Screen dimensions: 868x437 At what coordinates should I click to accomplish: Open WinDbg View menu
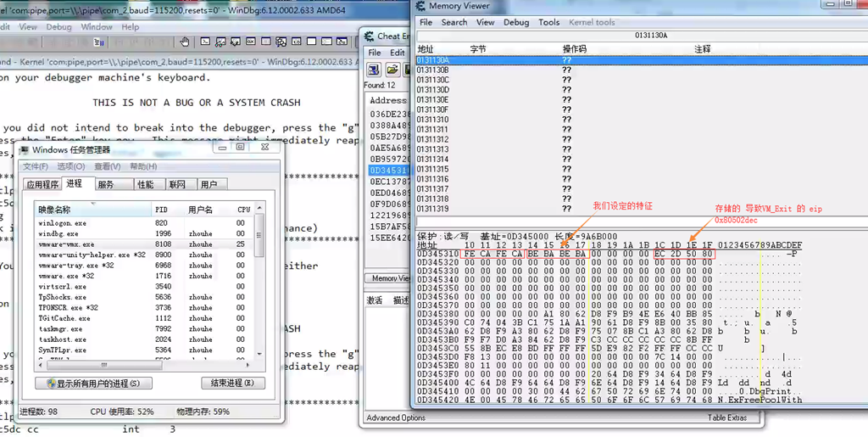tap(28, 26)
